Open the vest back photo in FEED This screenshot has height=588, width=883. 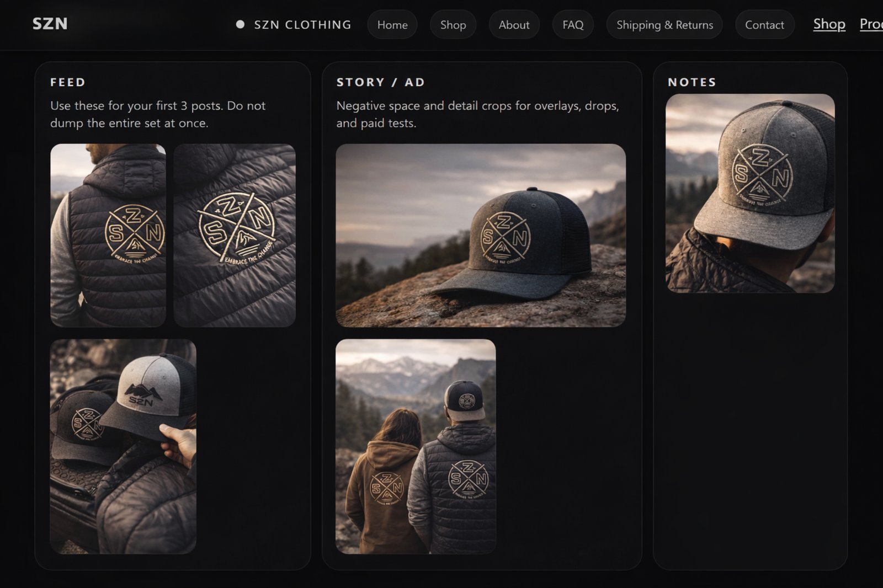click(x=109, y=234)
